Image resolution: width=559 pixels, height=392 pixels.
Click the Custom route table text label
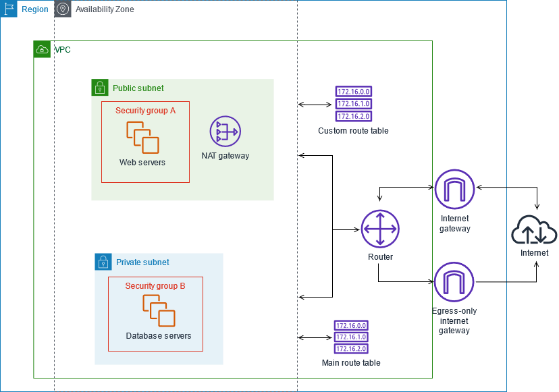(353, 131)
